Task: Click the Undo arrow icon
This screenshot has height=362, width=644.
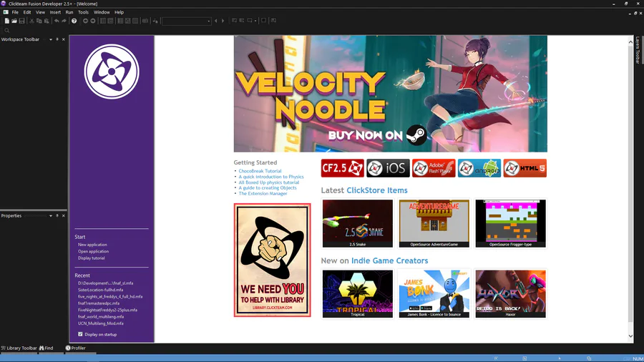Action: click(x=57, y=21)
